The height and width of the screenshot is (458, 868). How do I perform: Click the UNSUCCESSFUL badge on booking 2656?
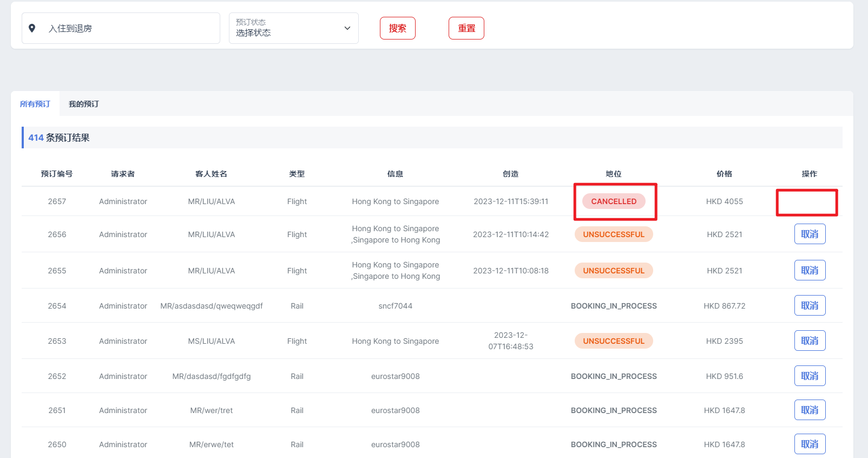pyautogui.click(x=614, y=234)
